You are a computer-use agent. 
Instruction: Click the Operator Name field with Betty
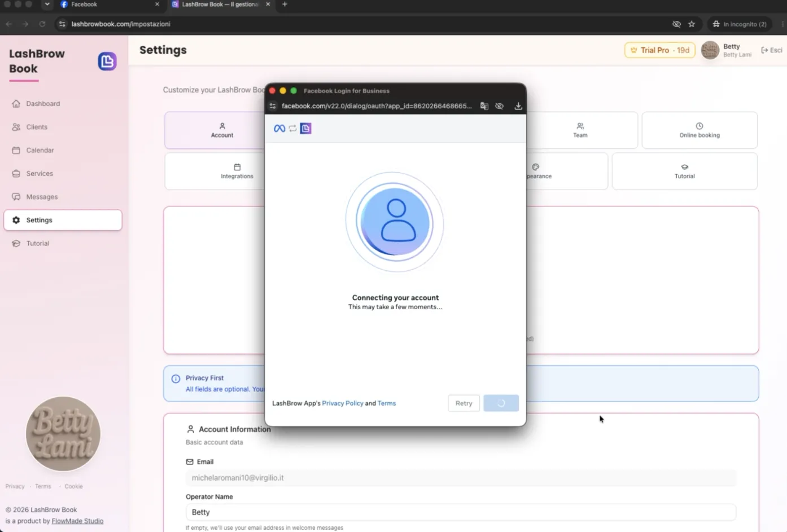[x=461, y=512]
